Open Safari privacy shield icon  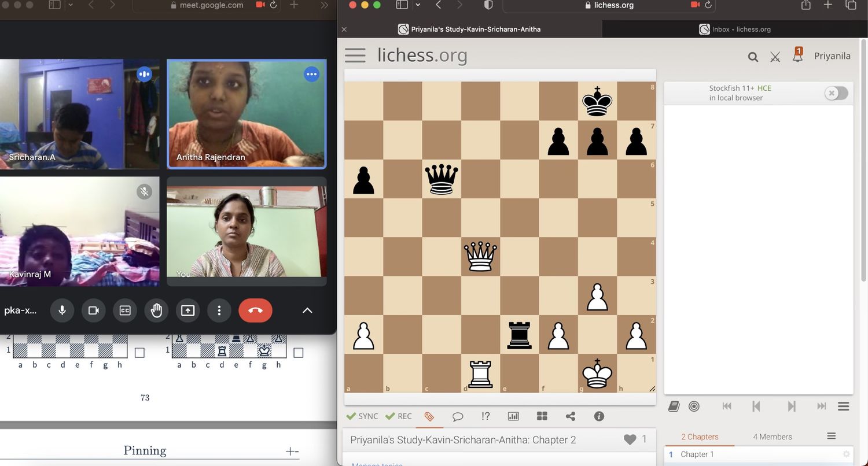(488, 5)
